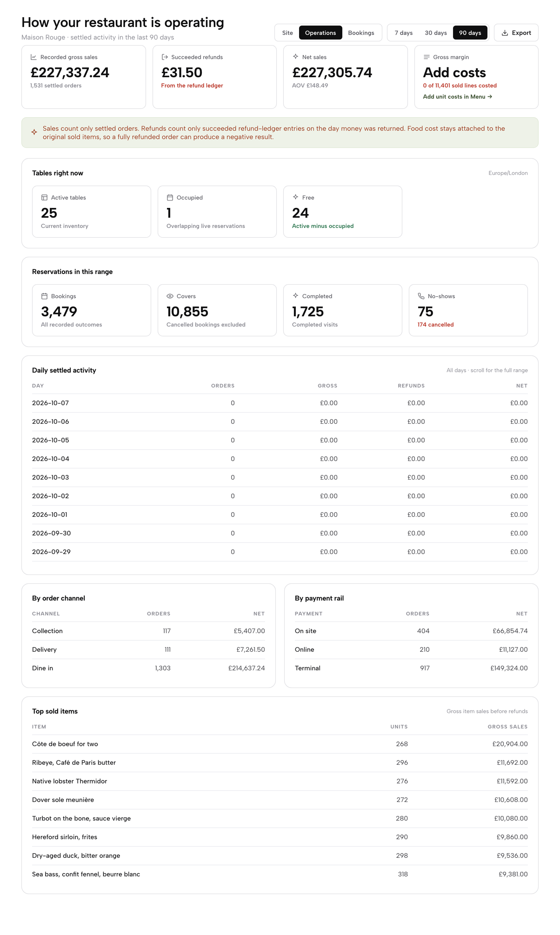Viewport: 560px width, 935px height.
Task: Click the 3,479 bookings value
Action: (x=59, y=312)
